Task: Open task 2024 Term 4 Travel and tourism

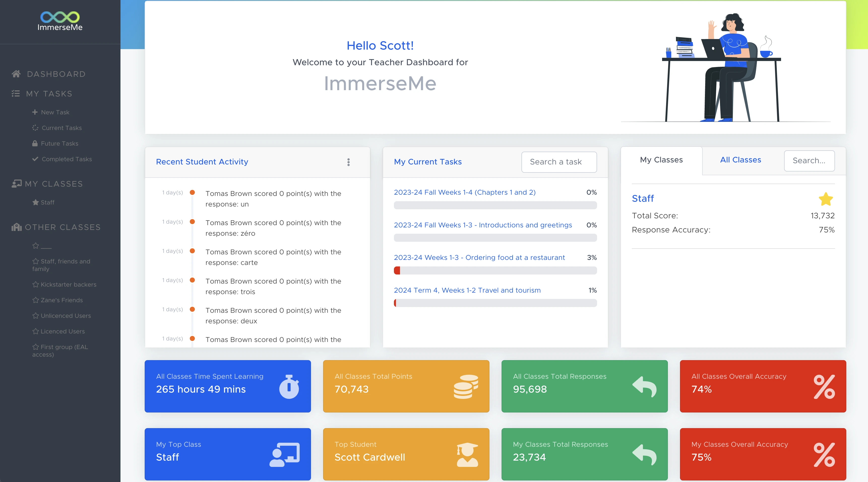Action: click(467, 290)
